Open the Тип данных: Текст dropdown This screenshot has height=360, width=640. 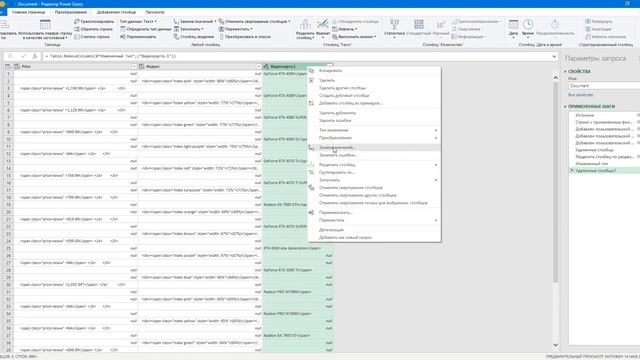(x=138, y=22)
